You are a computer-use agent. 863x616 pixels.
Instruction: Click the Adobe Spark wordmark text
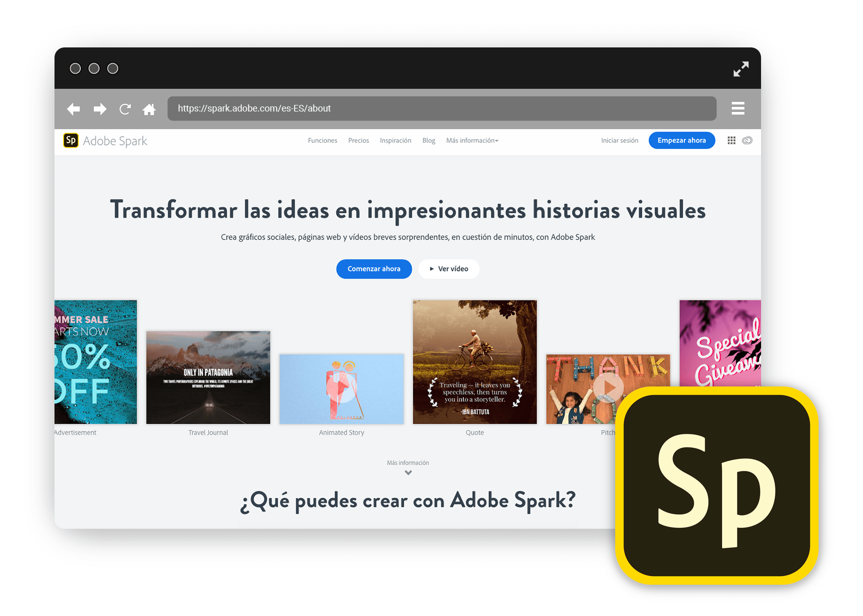click(115, 141)
